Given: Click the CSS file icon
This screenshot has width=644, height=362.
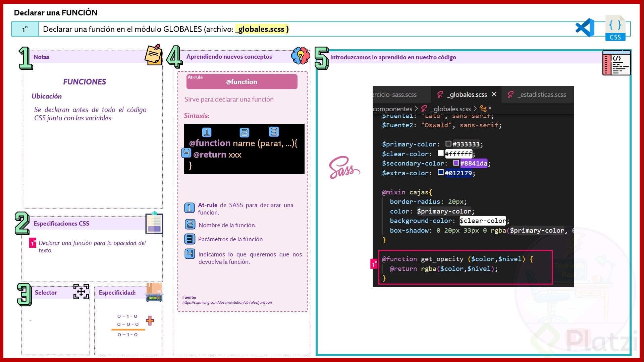Looking at the screenshot, I should pyautogui.click(x=615, y=28).
